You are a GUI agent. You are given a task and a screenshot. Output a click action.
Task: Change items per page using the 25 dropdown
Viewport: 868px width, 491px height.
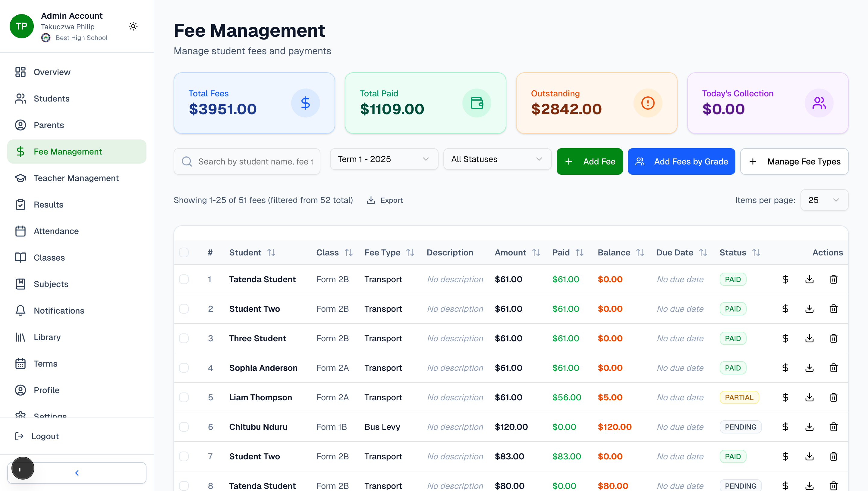[824, 200]
